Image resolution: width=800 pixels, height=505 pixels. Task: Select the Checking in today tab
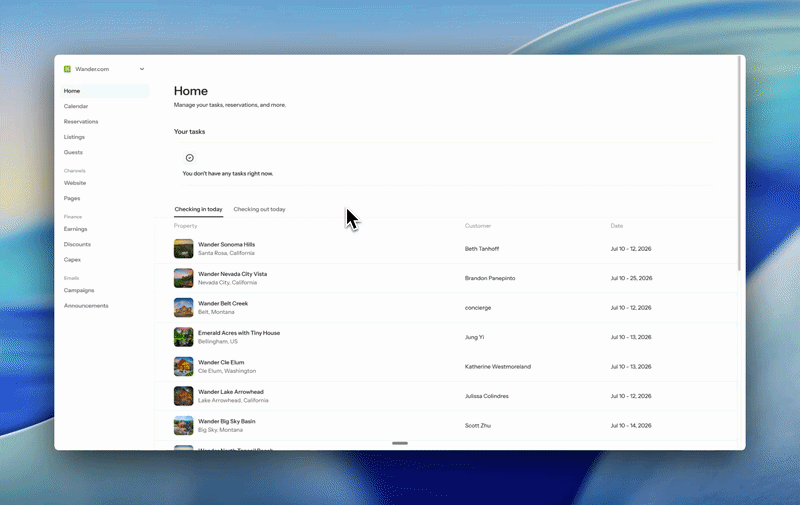point(198,209)
